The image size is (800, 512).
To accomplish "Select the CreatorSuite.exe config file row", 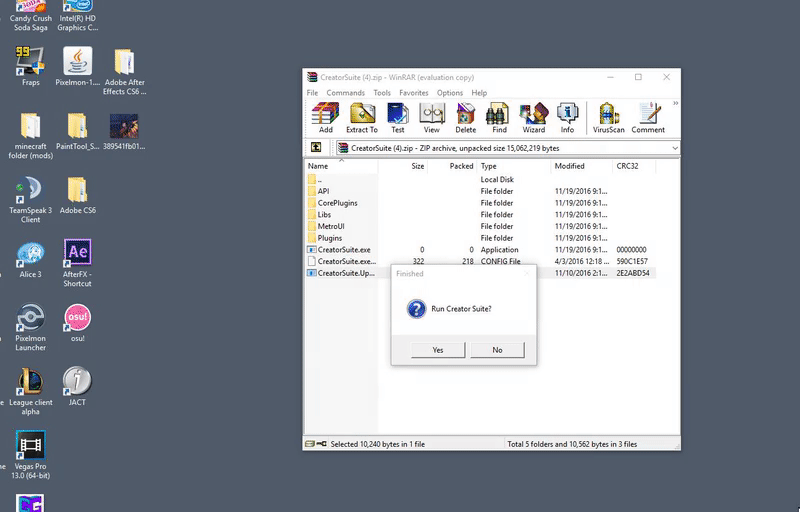I will pos(480,261).
